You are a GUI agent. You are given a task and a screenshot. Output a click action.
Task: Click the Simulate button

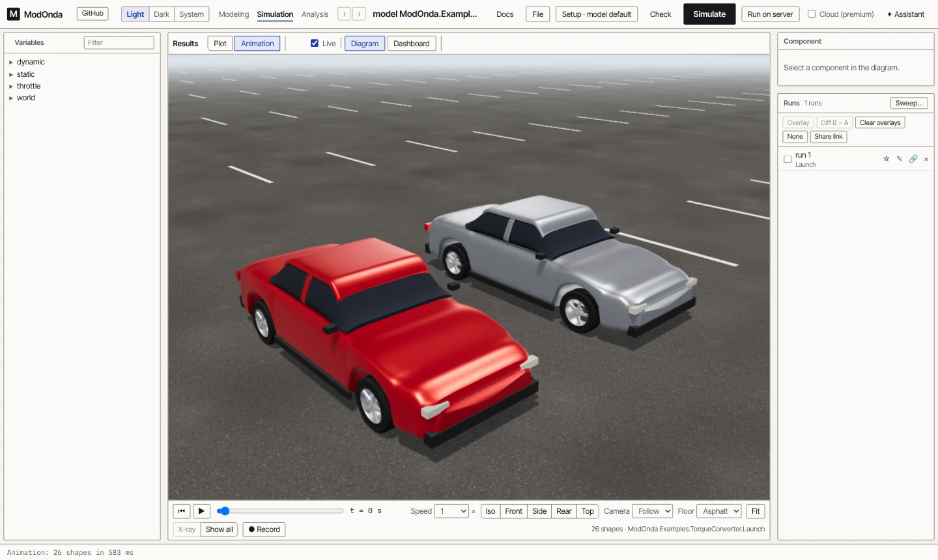click(709, 14)
